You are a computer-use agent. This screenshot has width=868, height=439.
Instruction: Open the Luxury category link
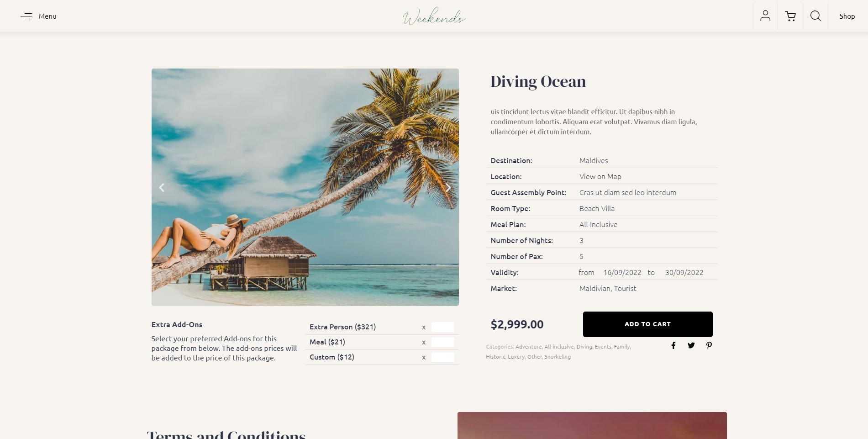pyautogui.click(x=516, y=357)
